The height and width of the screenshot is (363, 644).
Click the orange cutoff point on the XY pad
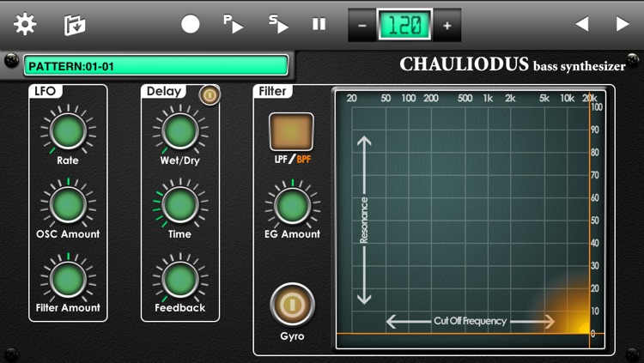pyautogui.click(x=590, y=333)
